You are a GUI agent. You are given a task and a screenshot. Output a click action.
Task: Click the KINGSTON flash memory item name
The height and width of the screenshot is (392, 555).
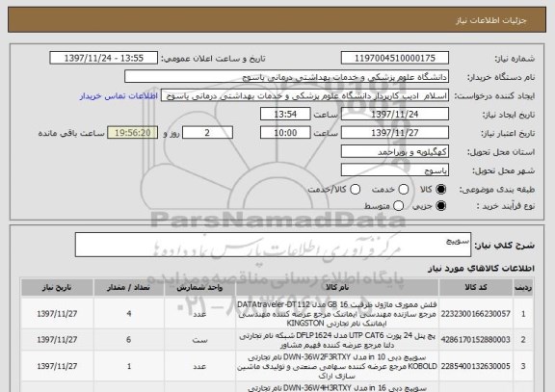tap(337, 314)
